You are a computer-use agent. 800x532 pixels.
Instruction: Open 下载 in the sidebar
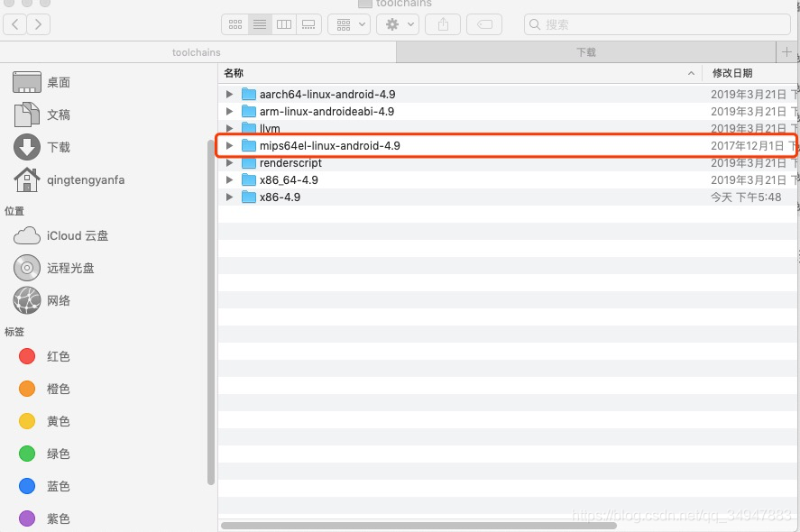[x=41, y=147]
